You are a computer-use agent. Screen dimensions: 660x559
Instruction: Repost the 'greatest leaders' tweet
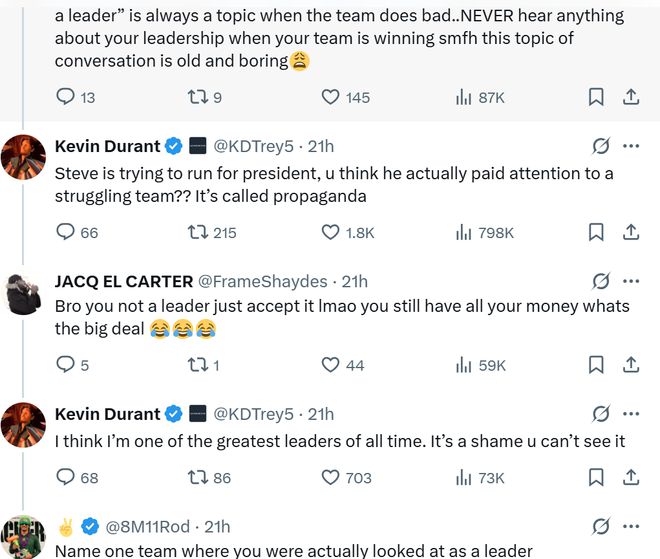point(199,478)
